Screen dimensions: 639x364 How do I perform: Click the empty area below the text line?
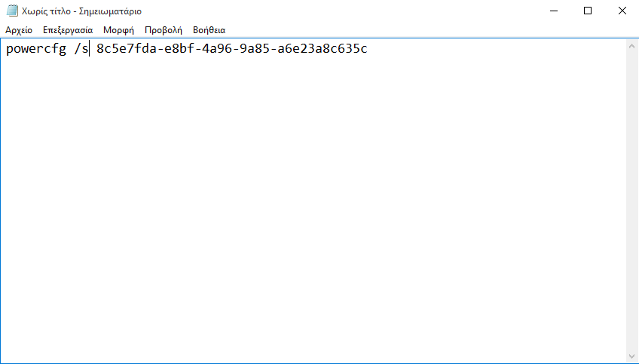301,211
